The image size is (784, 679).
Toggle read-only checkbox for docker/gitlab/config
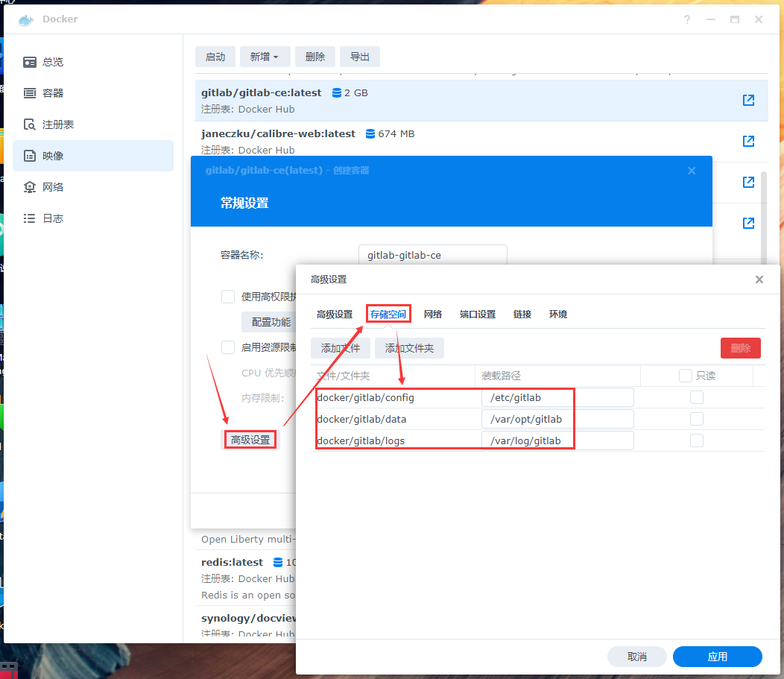tap(696, 398)
